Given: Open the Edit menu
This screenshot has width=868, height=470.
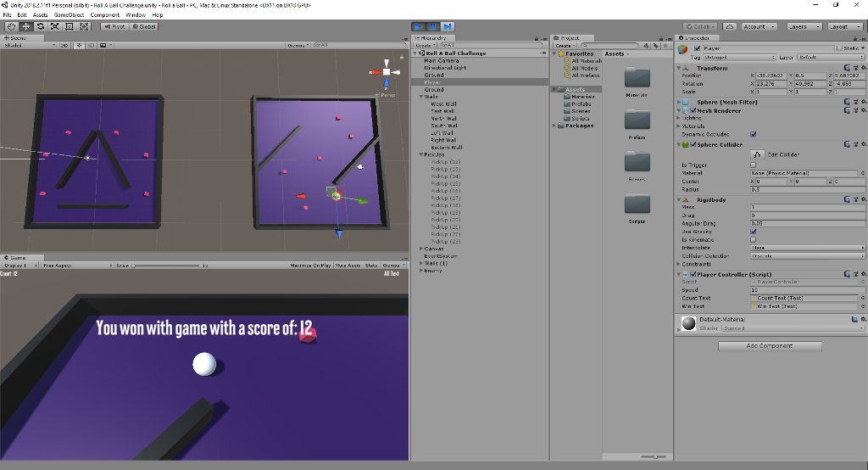Looking at the screenshot, I should [x=22, y=15].
